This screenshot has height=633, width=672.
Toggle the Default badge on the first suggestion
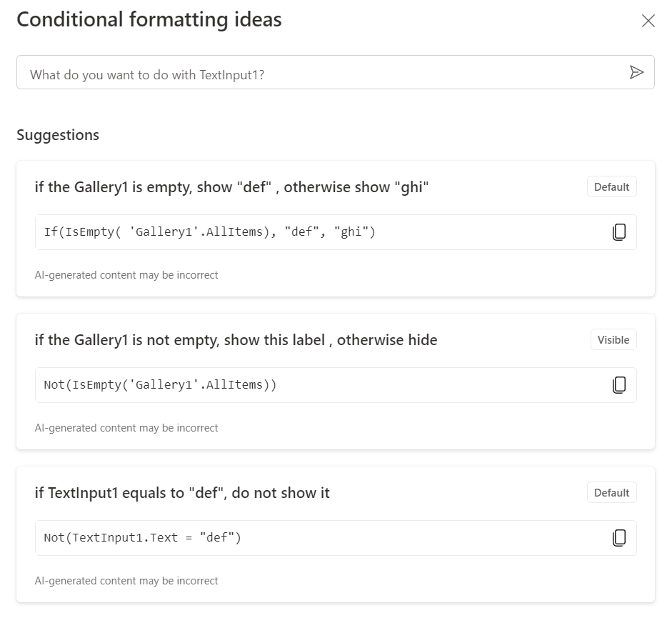point(611,186)
